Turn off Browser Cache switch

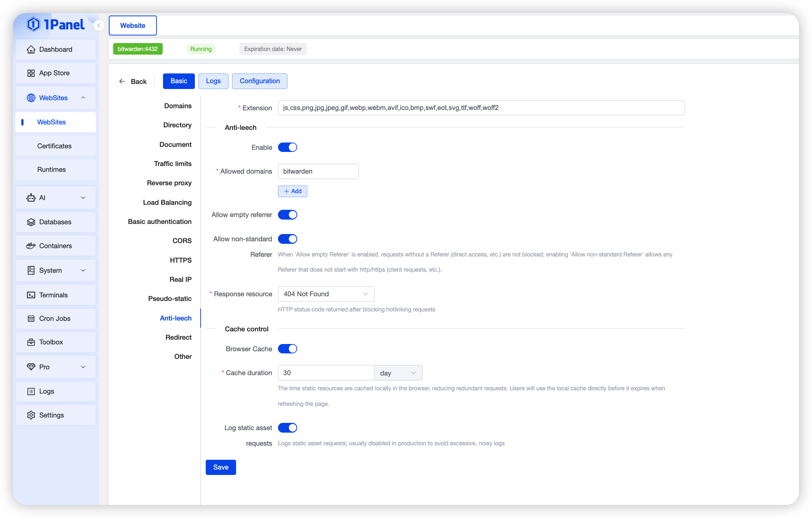point(287,349)
